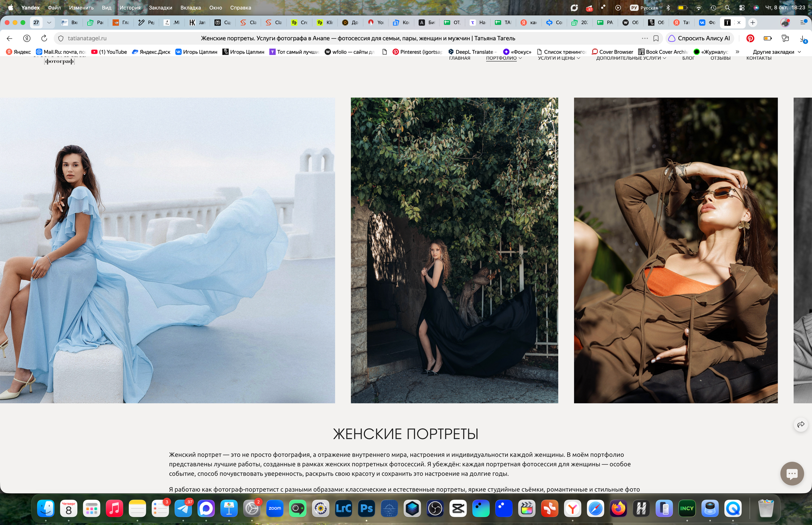Open Telegram in the dock

click(183, 509)
